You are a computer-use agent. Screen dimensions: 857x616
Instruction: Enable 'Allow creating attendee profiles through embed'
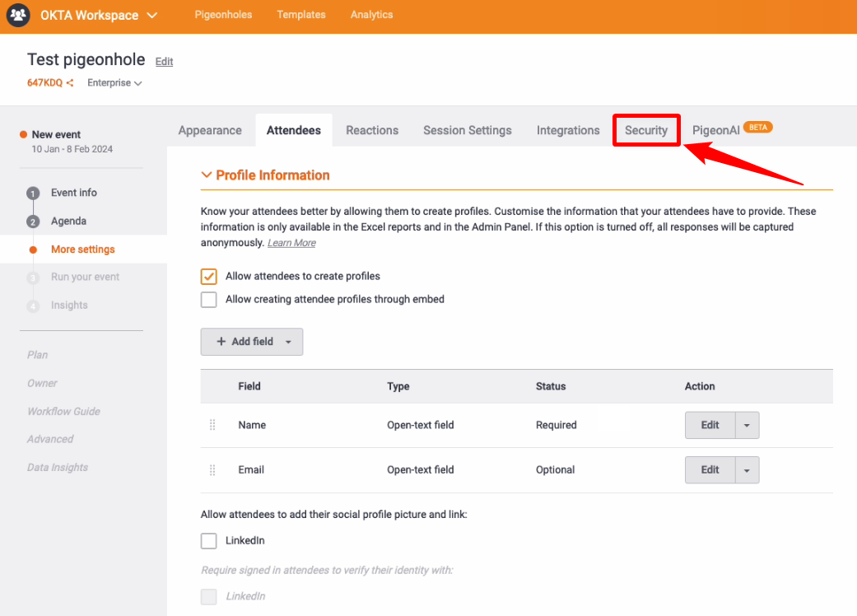(x=208, y=299)
